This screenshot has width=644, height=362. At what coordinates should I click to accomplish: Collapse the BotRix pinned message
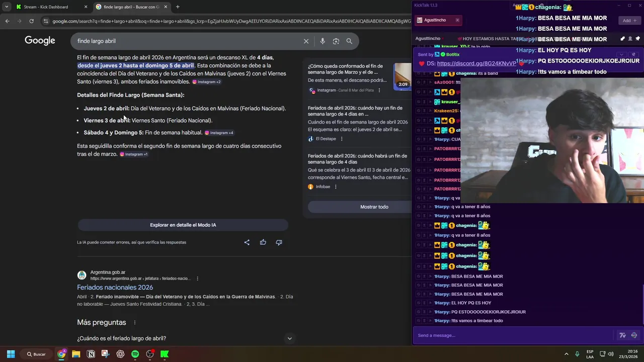tap(622, 54)
